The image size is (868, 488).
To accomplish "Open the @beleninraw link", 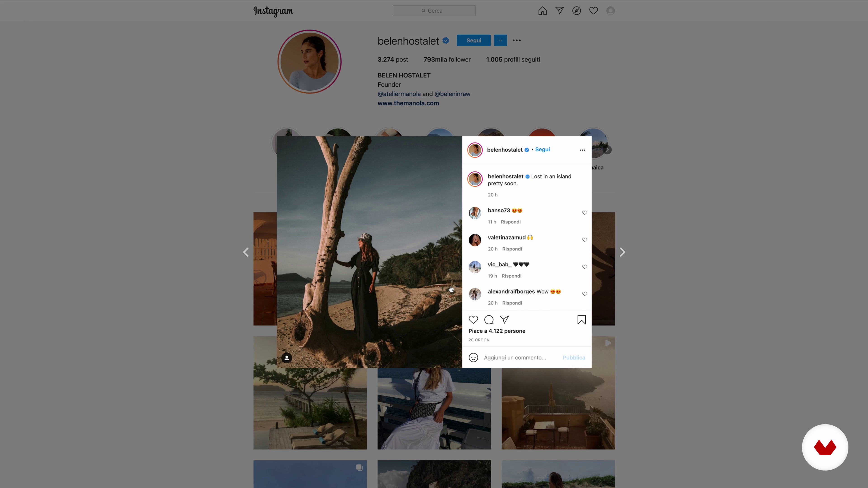I will click(x=452, y=94).
